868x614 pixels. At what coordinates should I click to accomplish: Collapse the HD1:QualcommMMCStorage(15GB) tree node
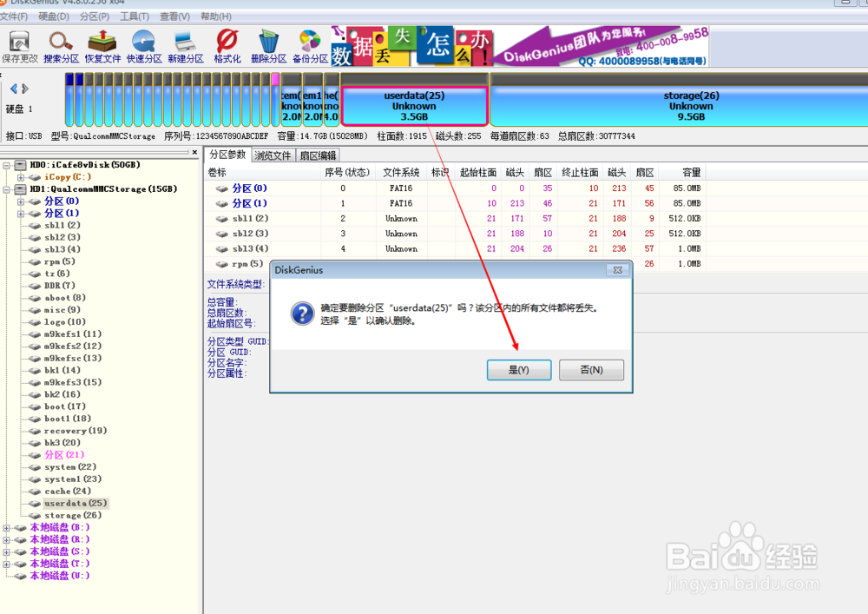(x=7, y=189)
